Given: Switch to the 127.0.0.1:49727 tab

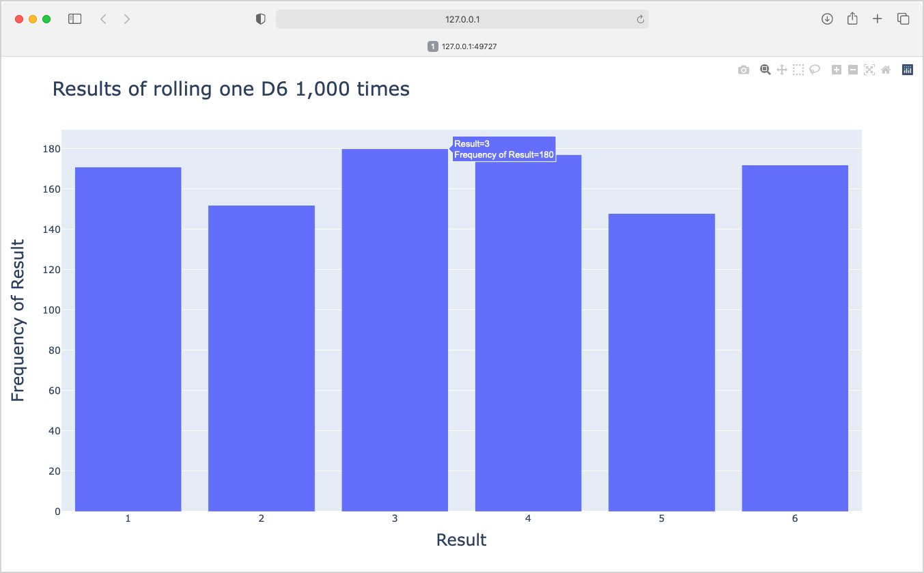Looking at the screenshot, I should (x=462, y=46).
